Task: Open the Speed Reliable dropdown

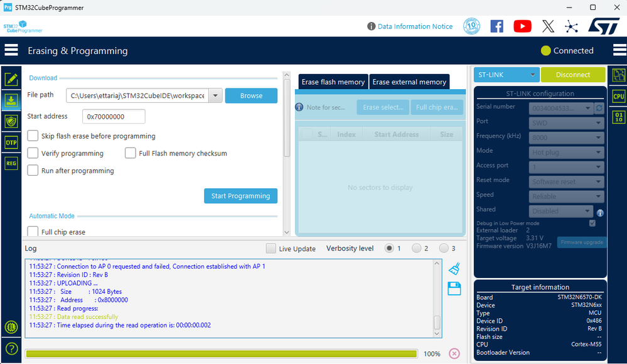Action: 566,196
